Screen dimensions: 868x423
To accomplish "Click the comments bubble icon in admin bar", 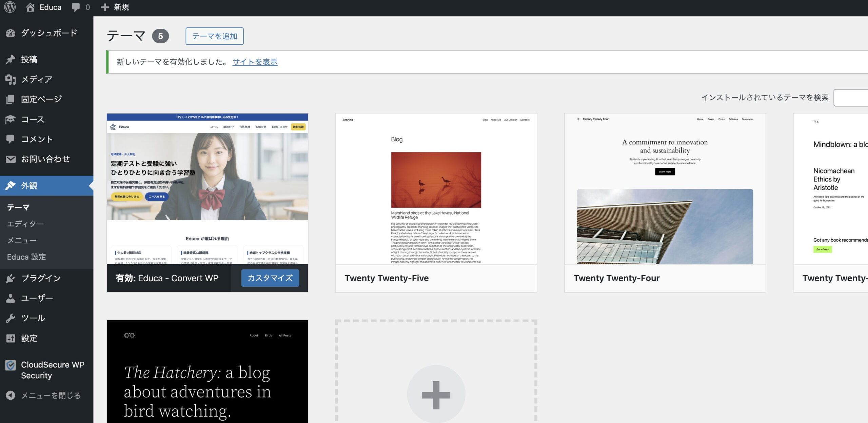I will 76,7.
